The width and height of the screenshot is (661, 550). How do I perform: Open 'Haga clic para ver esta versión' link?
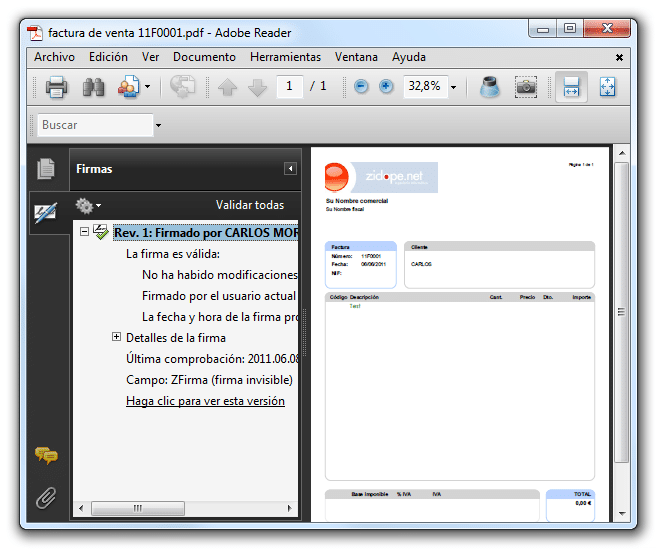click(x=205, y=401)
